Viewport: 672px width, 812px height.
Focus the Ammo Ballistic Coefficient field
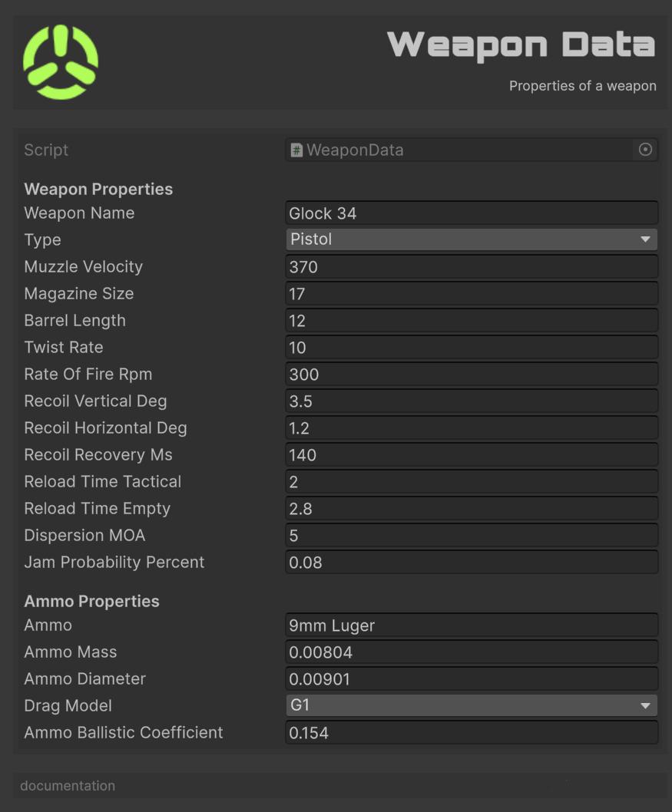[472, 733]
